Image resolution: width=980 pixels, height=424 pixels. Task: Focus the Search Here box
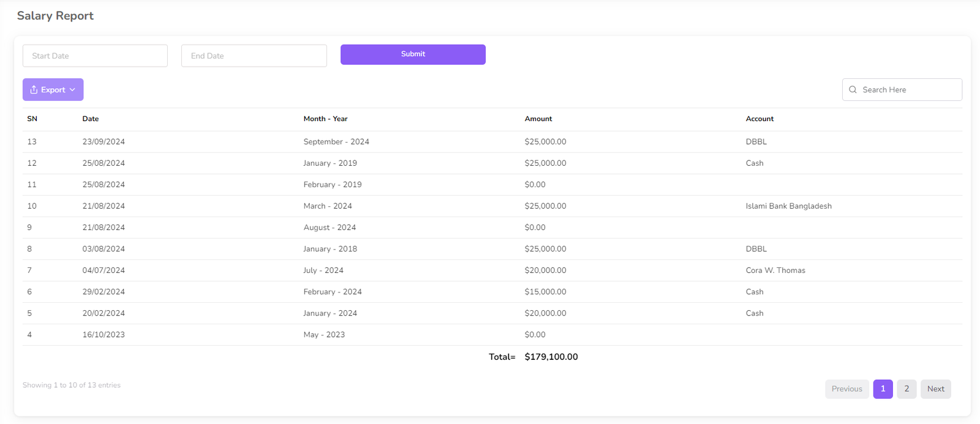[908, 89]
